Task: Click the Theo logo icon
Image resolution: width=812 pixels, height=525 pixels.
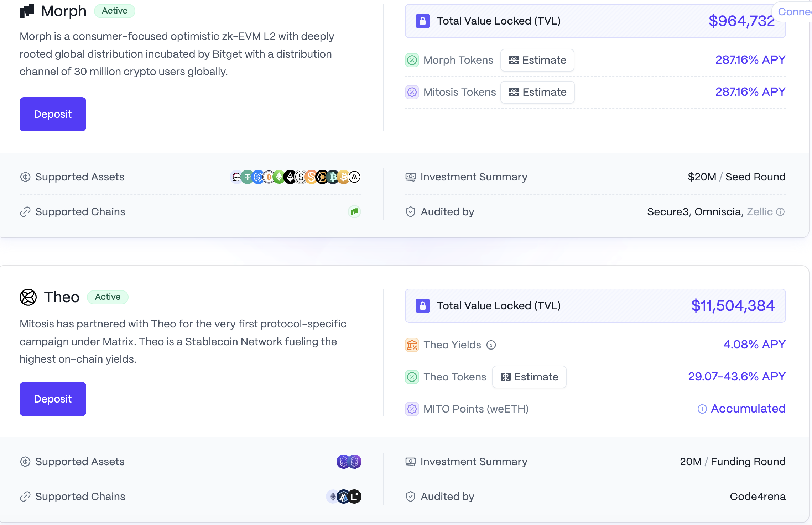Action: tap(28, 297)
